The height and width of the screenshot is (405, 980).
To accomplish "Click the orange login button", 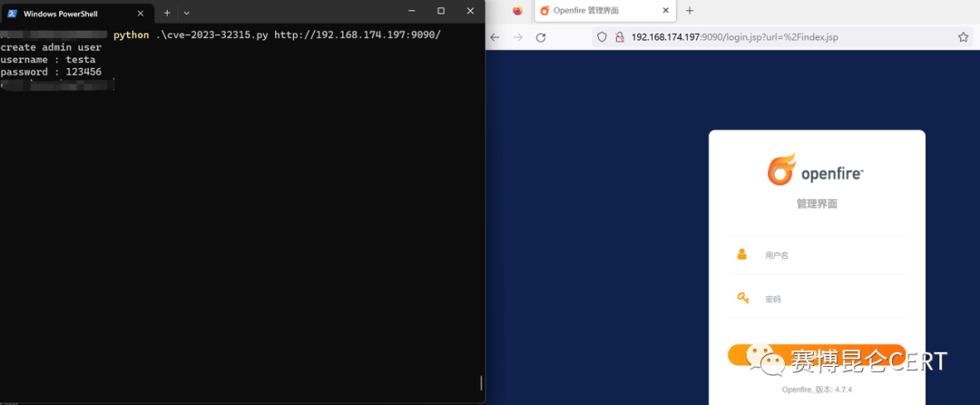I will click(817, 355).
